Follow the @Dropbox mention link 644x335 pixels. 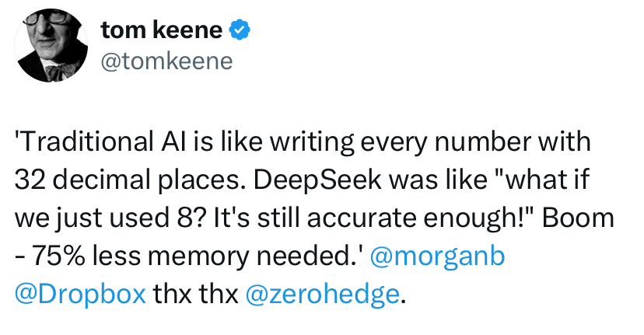coord(80,295)
